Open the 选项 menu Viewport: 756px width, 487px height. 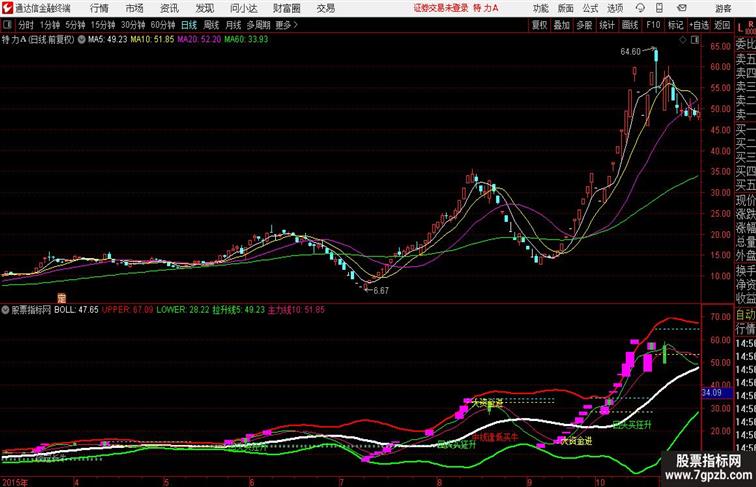(615, 8)
